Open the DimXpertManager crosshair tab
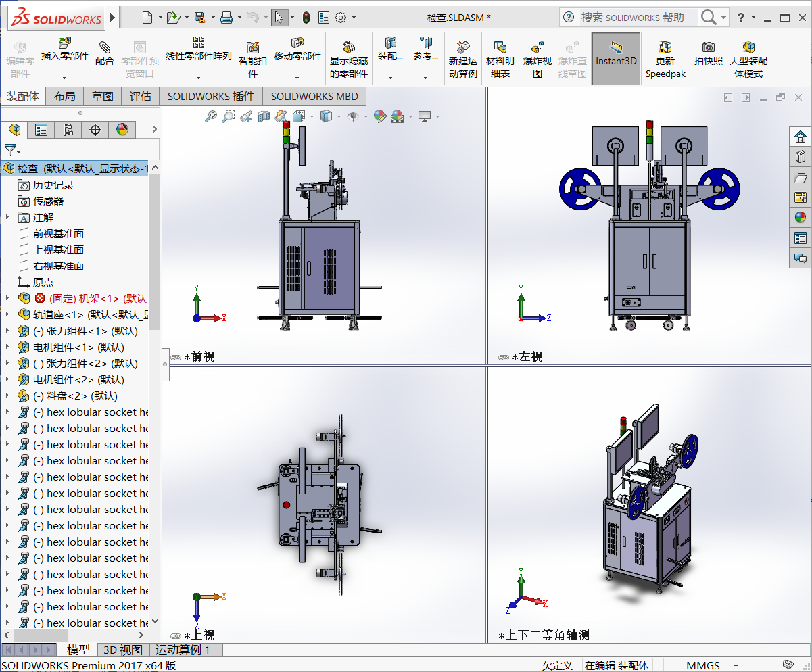Screen dimensions: 812x672 (95, 130)
